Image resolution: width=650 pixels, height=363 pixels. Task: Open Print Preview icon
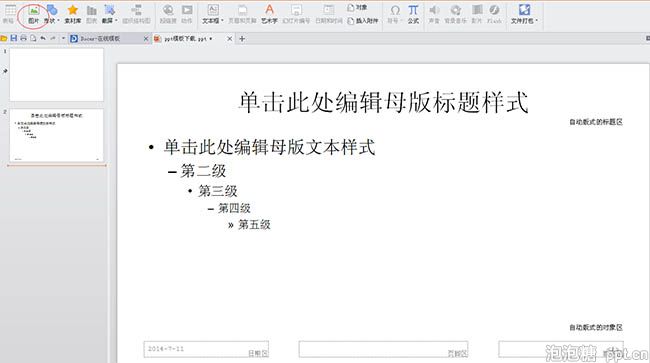click(x=33, y=39)
